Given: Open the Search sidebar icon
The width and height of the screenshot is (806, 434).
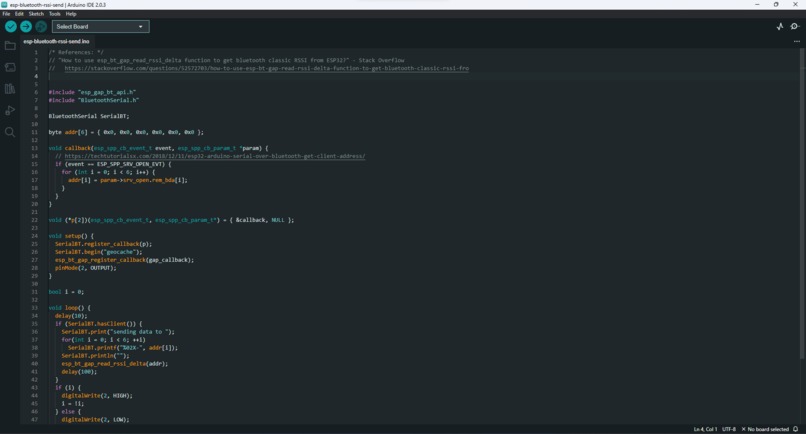Looking at the screenshot, I should tap(10, 132).
